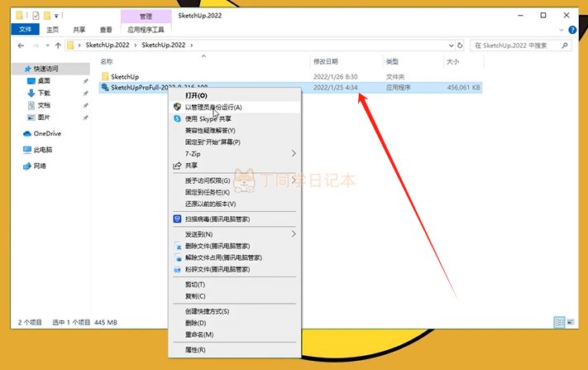
Task: Go forward with the forward arrow
Action: 36,46
